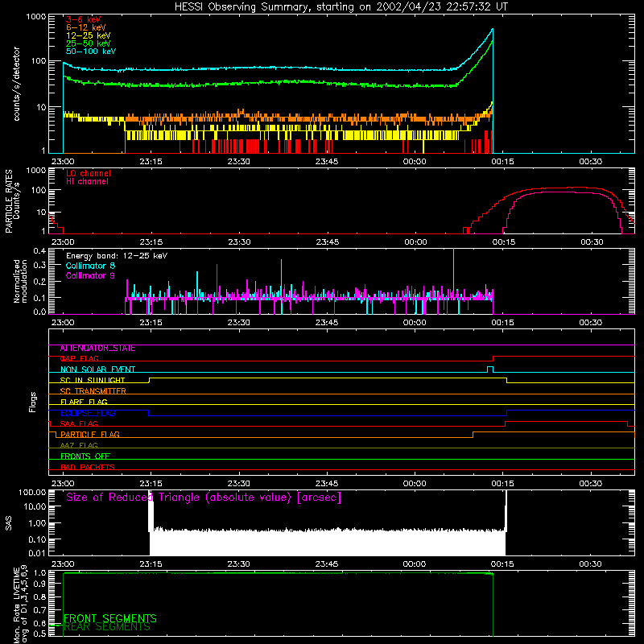The height and width of the screenshot is (644, 644).
Task: Select the red 3-6 keV legend label
Action: (84, 19)
